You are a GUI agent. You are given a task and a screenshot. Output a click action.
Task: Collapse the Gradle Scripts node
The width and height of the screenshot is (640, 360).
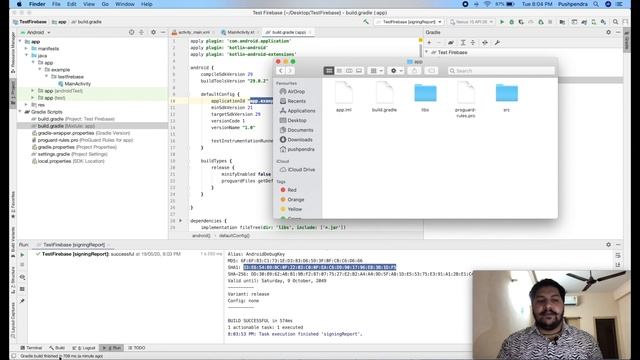click(x=20, y=112)
